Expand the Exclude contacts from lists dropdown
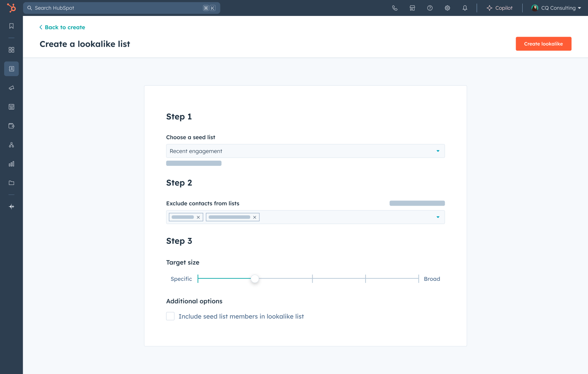This screenshot has width=588, height=374. pos(438,217)
